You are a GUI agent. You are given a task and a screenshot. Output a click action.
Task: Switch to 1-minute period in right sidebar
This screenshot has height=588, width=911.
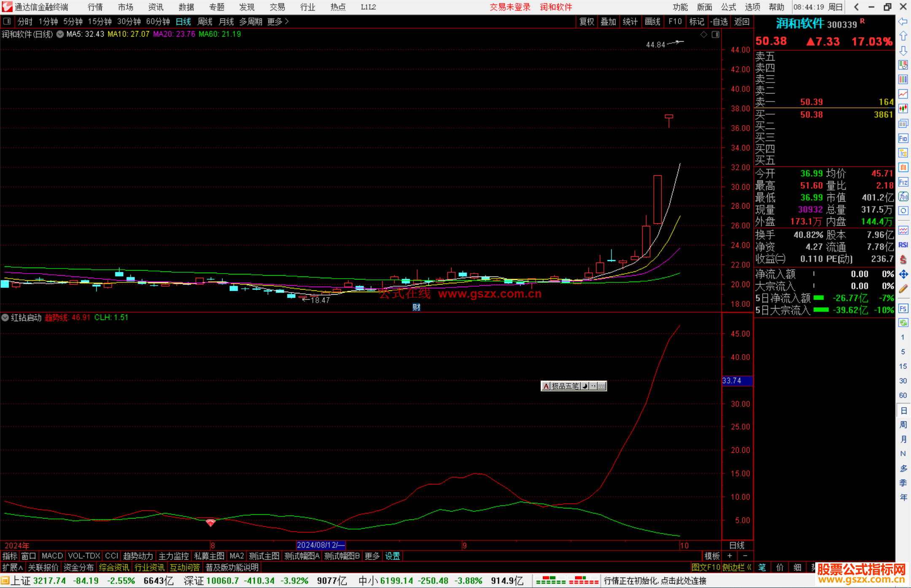903,337
